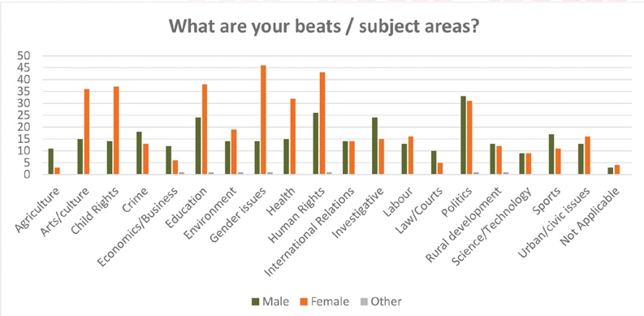
Task: Select the Female bar for Arts/culture
Action: (87, 132)
